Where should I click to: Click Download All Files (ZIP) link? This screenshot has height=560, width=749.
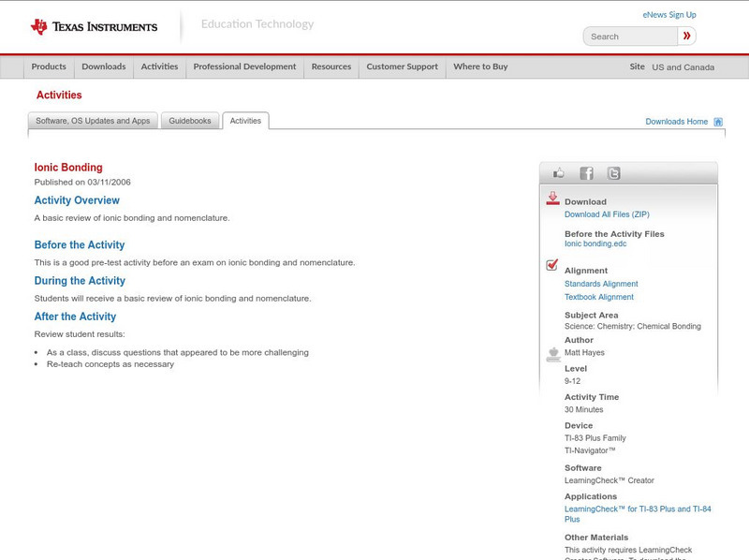tap(607, 214)
